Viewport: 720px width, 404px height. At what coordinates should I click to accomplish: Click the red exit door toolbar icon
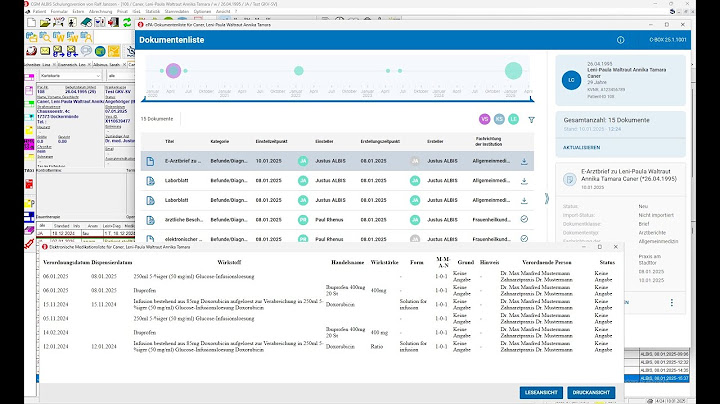(x=113, y=22)
